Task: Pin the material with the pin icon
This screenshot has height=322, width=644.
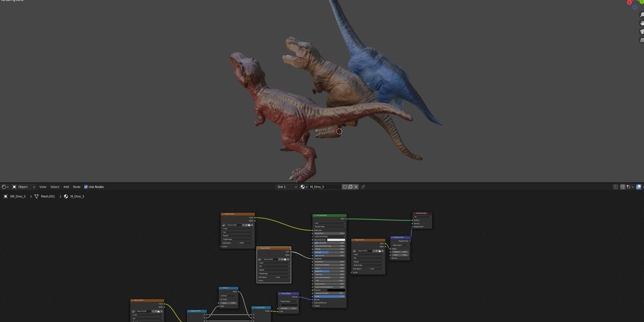Action: 363,187
